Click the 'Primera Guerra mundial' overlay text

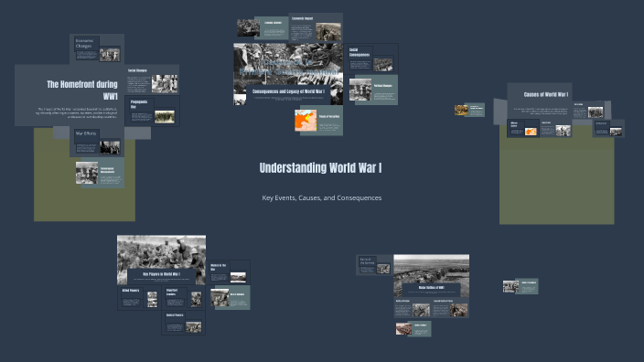pyautogui.click(x=288, y=71)
